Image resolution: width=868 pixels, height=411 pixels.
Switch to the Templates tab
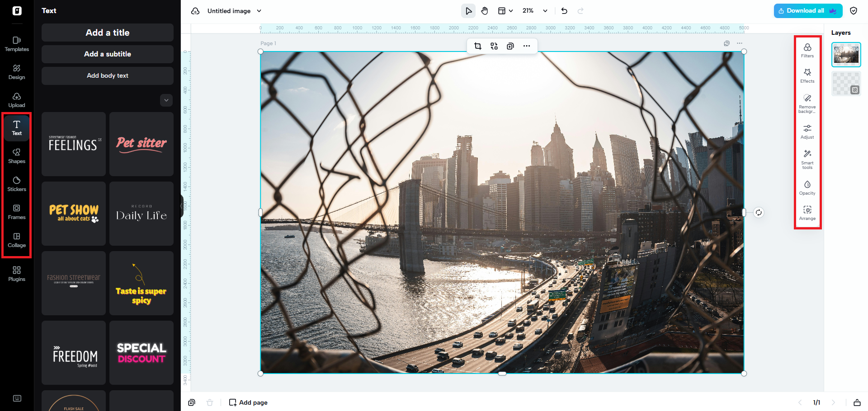point(17,44)
